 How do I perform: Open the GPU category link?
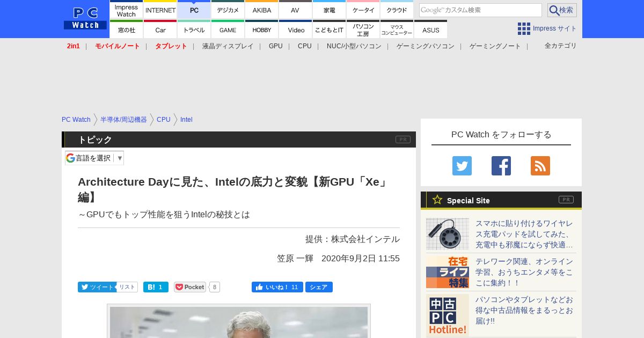276,46
